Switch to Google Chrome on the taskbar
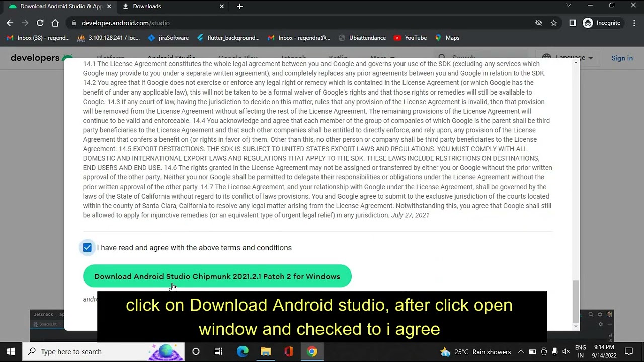 pyautogui.click(x=312, y=352)
